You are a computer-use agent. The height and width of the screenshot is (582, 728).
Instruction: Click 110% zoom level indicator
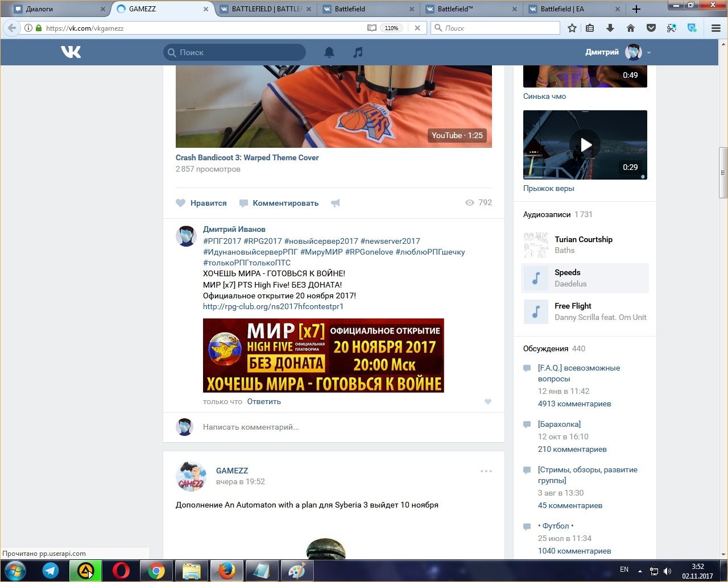point(391,28)
